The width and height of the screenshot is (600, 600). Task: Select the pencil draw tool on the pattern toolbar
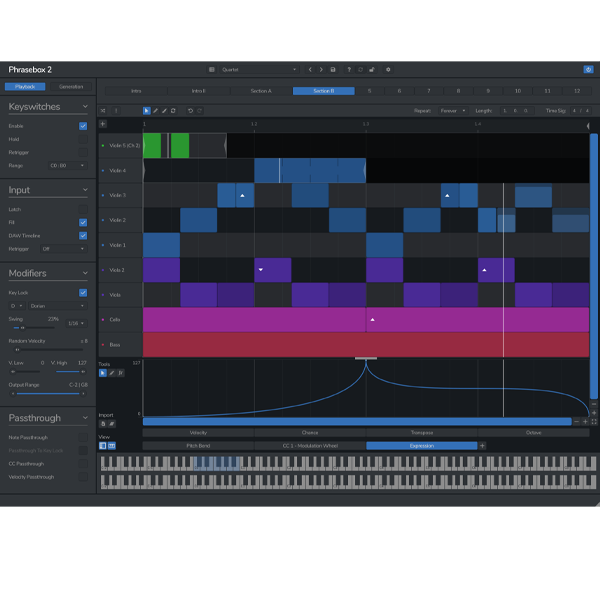[156, 111]
